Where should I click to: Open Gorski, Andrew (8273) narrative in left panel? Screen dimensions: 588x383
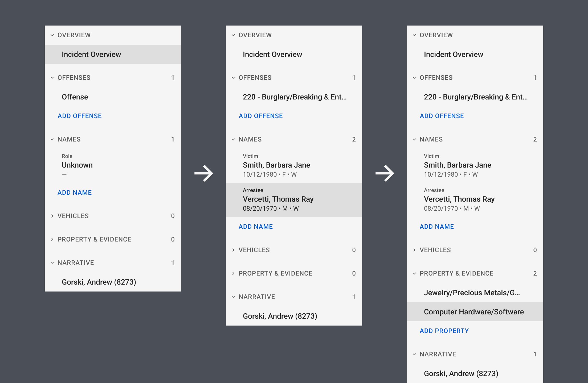click(x=113, y=282)
